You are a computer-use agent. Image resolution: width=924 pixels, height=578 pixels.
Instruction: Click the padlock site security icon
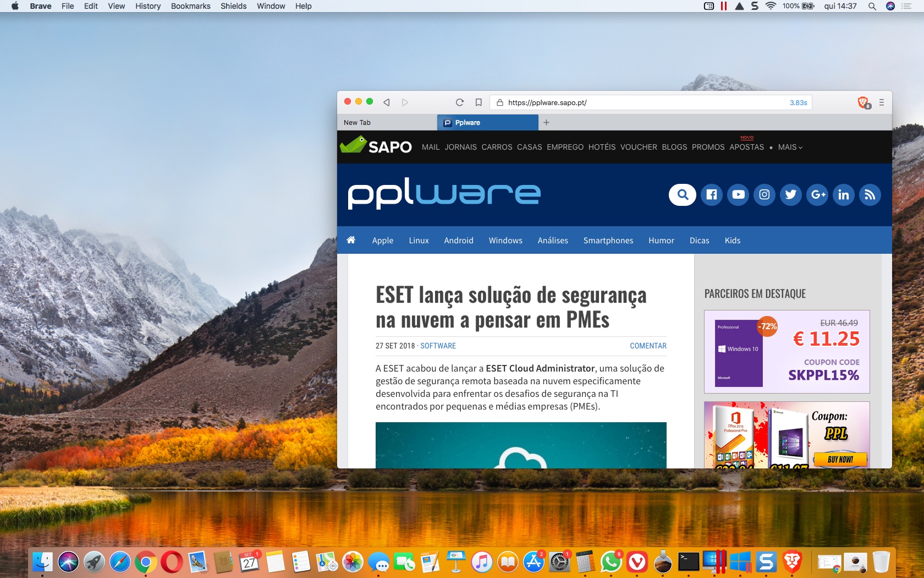pos(499,102)
